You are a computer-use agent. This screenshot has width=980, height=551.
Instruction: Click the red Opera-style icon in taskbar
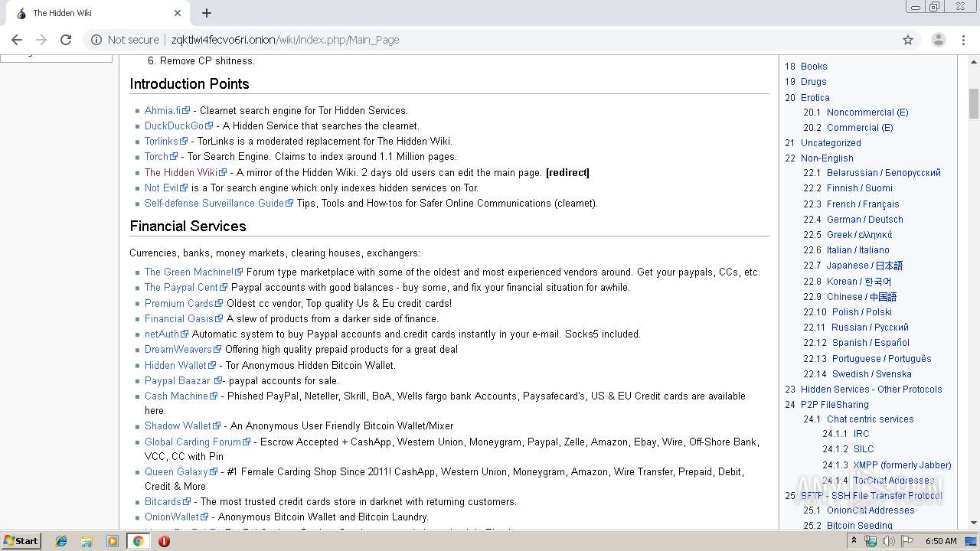[164, 541]
